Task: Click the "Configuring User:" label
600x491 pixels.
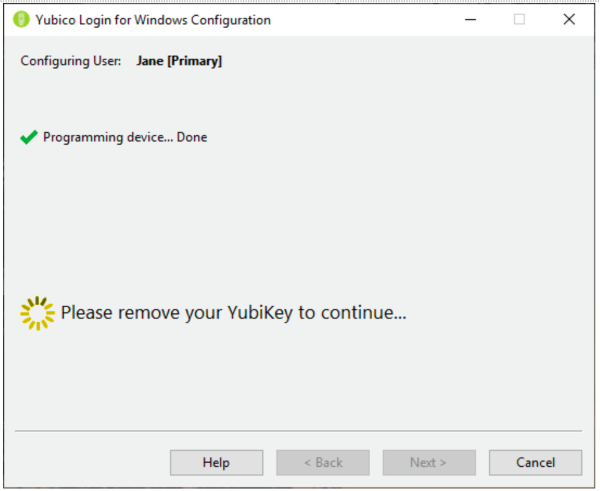Action: 71,61
